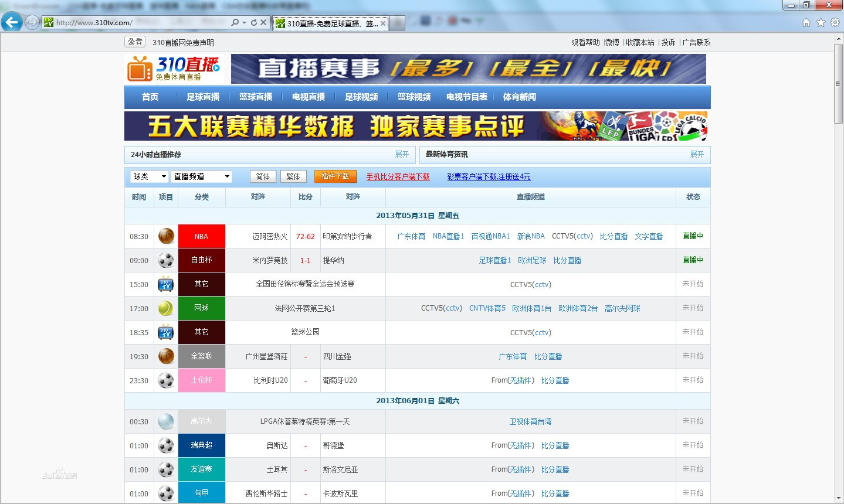Click the green 网球 category cell
Image resolution: width=844 pixels, height=504 pixels.
tap(201, 308)
